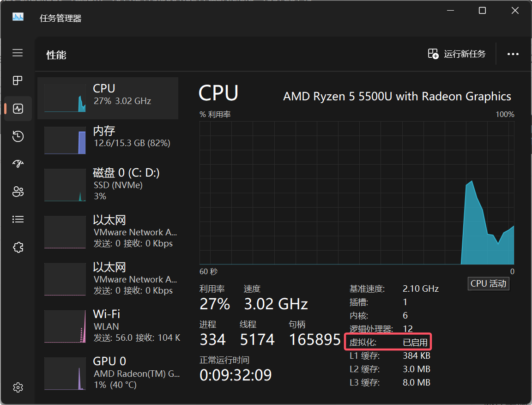Open the Processes page icon
532x405 pixels.
(x=18, y=80)
